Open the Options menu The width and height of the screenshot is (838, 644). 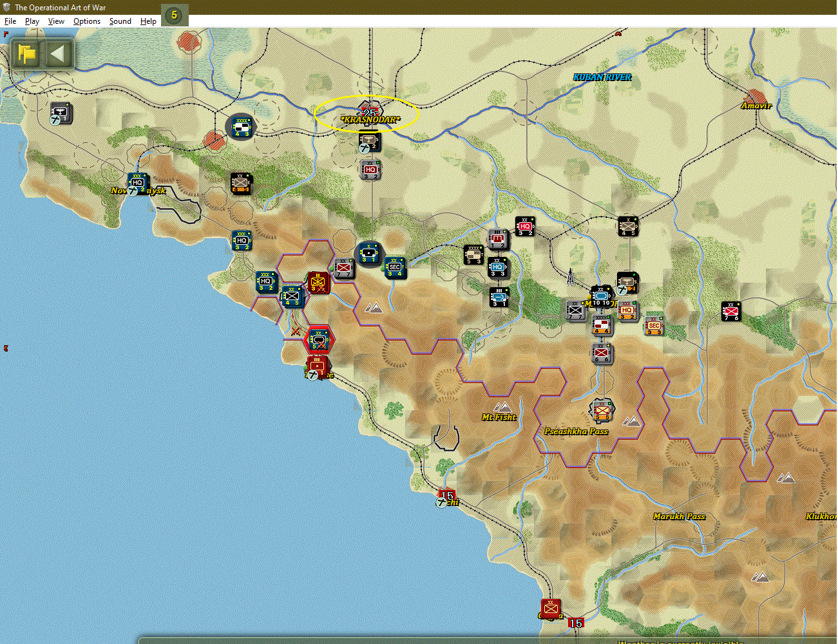(86, 21)
